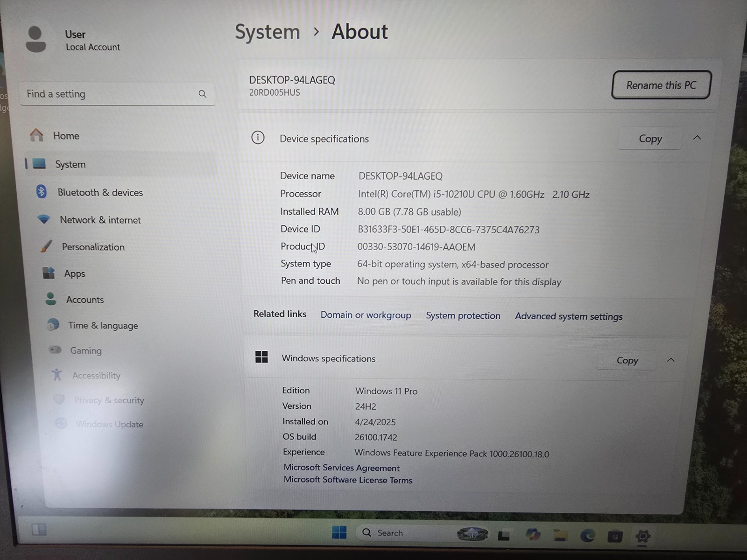Copy the Windows specifications
Screen dimensions: 747x560
(627, 360)
